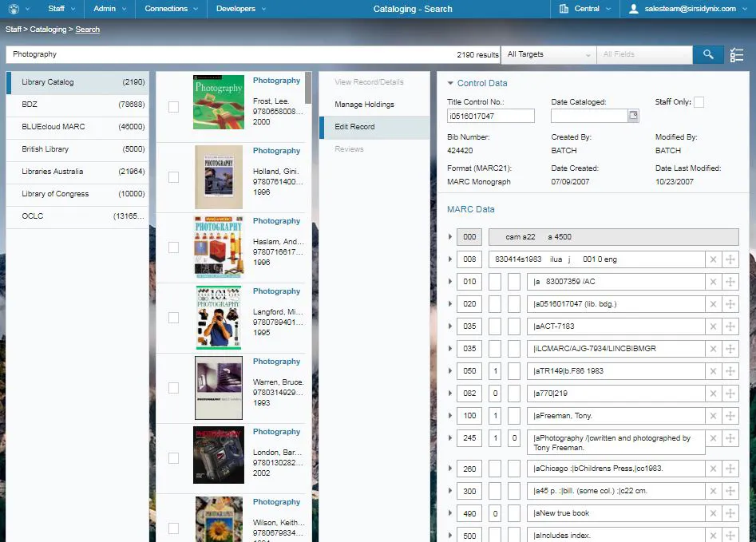Click the globe home icon in top bar
Image resolution: width=756 pixels, height=542 pixels.
pos(14,9)
